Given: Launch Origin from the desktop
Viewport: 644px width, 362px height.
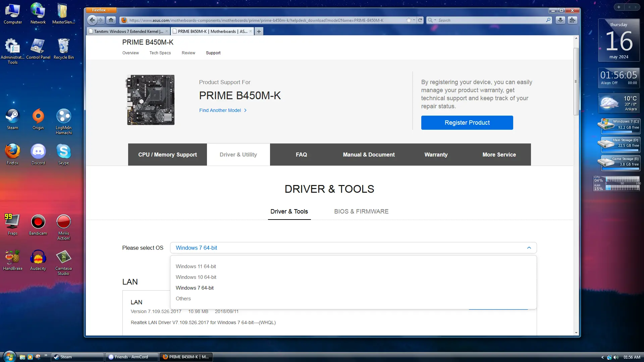Looking at the screenshot, I should tap(38, 119).
